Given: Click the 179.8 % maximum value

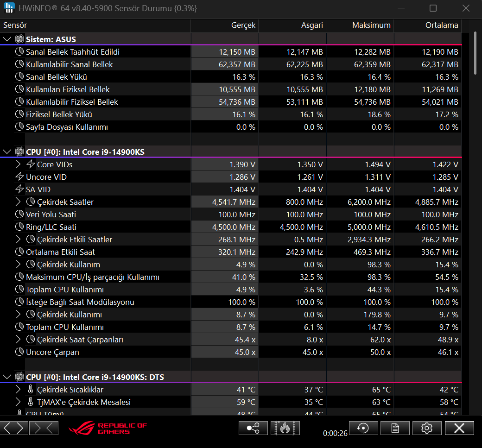Looking at the screenshot, I should 377,315.
